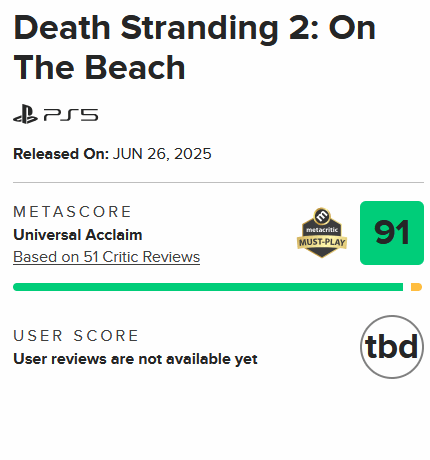Click the green 91 Metascore box
The image size is (430, 460).
click(x=392, y=233)
